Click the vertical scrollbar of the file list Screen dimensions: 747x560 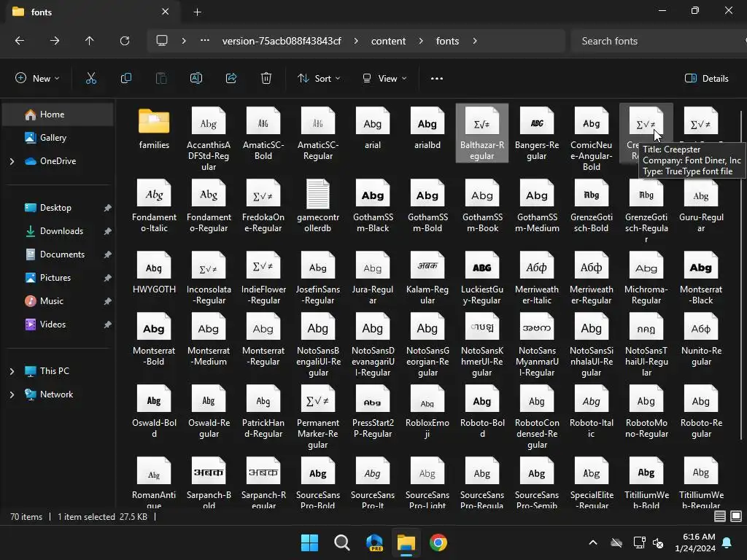pyautogui.click(x=741, y=274)
